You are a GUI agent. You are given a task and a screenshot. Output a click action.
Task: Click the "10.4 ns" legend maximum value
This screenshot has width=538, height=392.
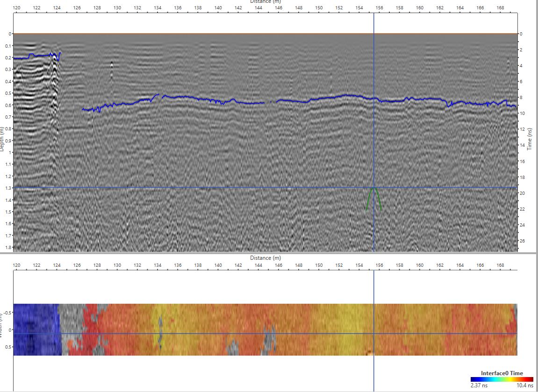click(525, 385)
